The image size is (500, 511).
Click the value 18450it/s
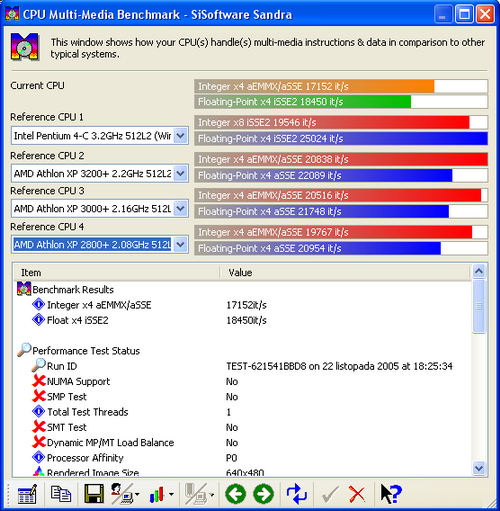246,320
